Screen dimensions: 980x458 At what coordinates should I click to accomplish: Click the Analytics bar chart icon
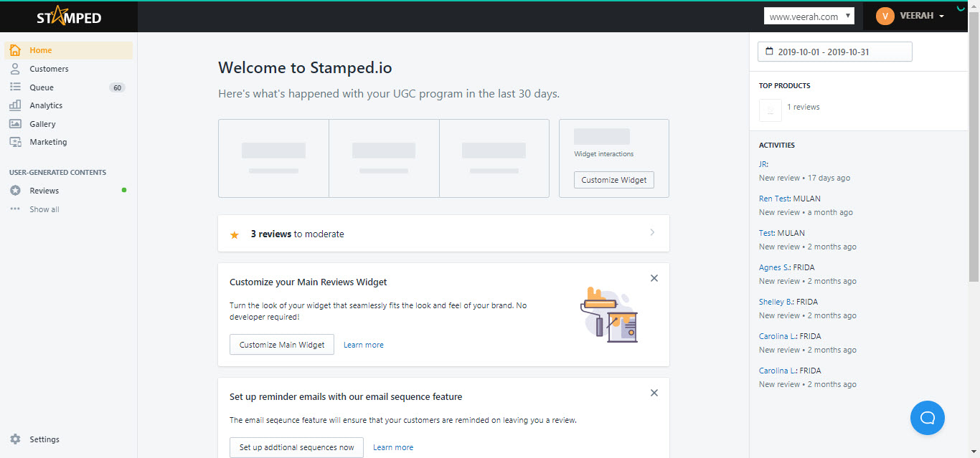point(15,105)
